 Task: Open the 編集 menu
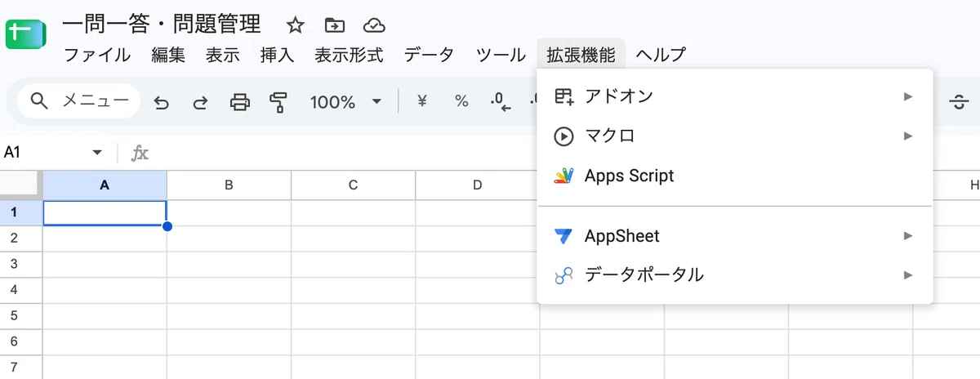tap(168, 55)
